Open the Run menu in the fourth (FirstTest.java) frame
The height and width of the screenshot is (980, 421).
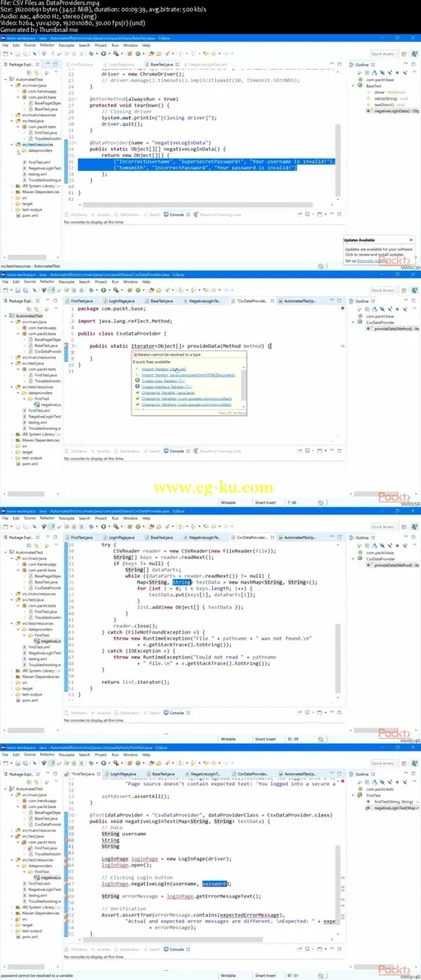pos(115,755)
